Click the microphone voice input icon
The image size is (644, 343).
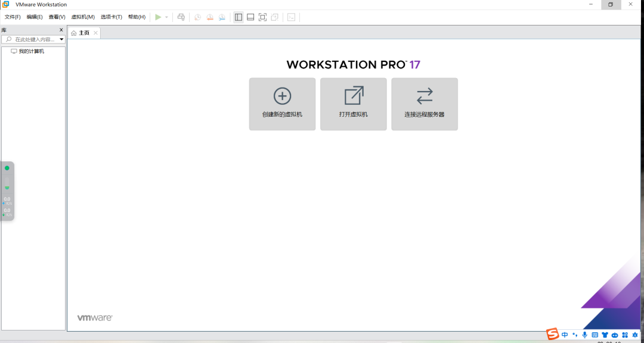pyautogui.click(x=584, y=335)
